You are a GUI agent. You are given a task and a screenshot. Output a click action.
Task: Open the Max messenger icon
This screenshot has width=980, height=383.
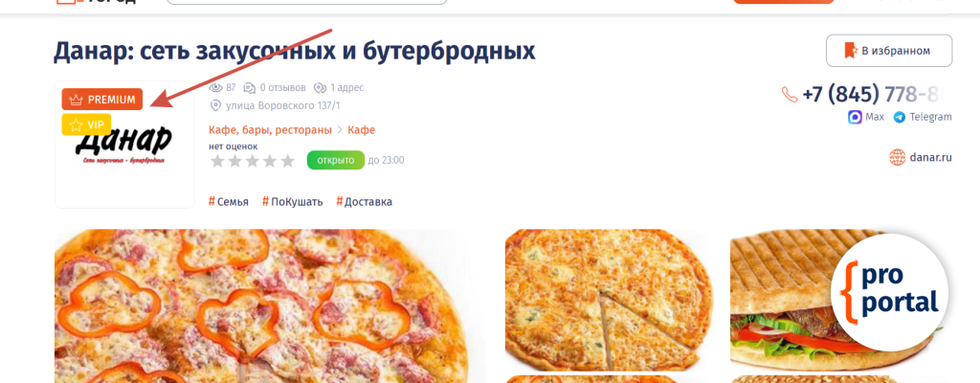pos(855,117)
